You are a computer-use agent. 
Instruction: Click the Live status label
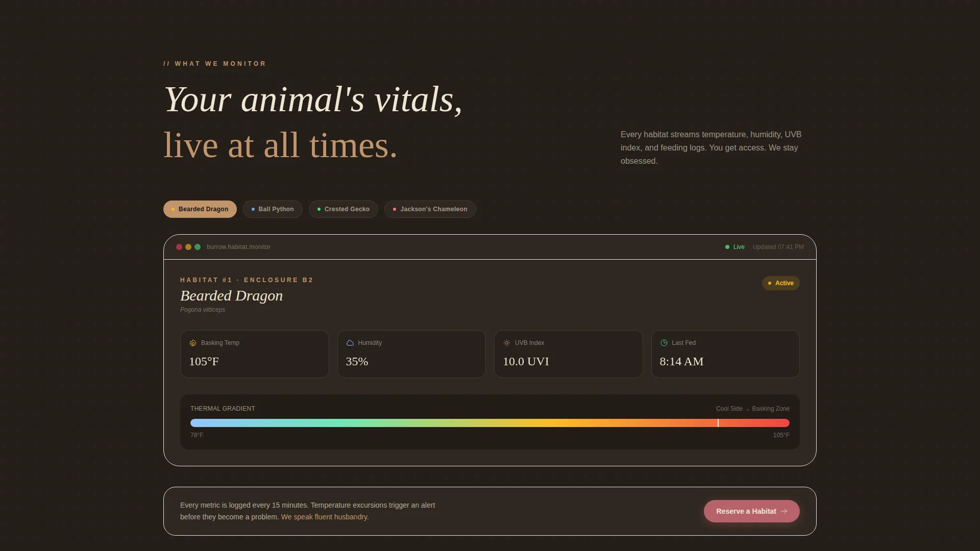point(739,247)
